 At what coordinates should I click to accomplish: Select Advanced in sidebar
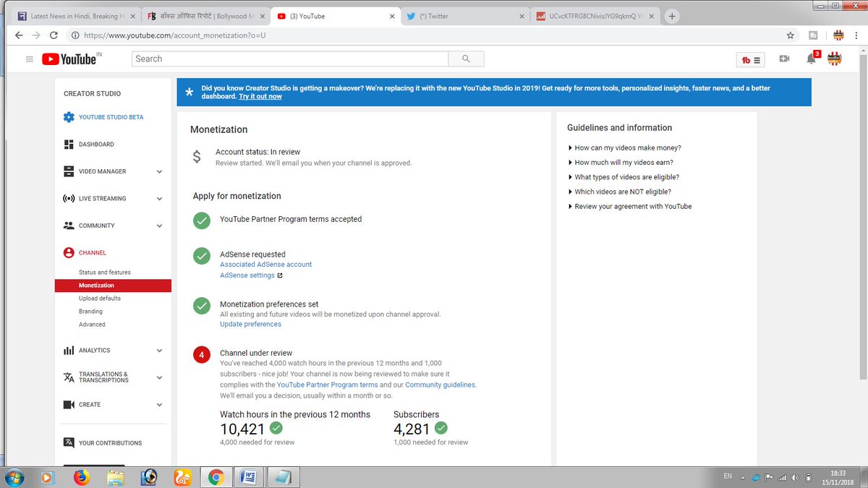click(x=92, y=325)
